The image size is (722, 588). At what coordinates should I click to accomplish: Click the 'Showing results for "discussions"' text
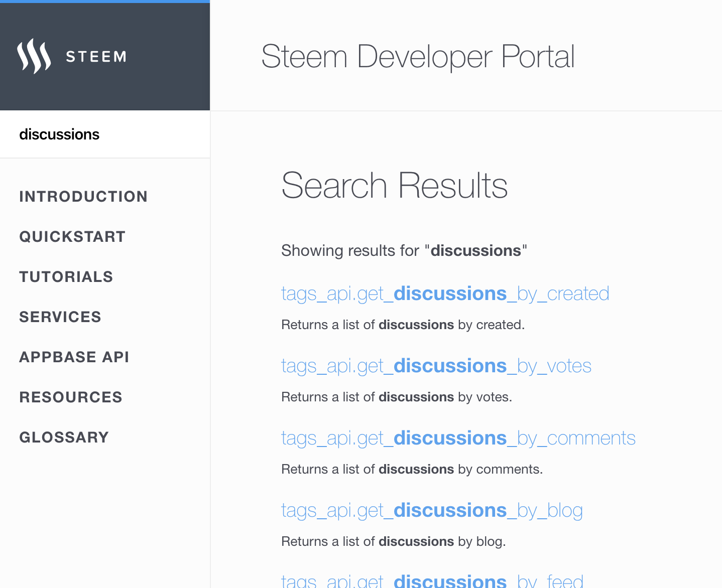click(404, 250)
